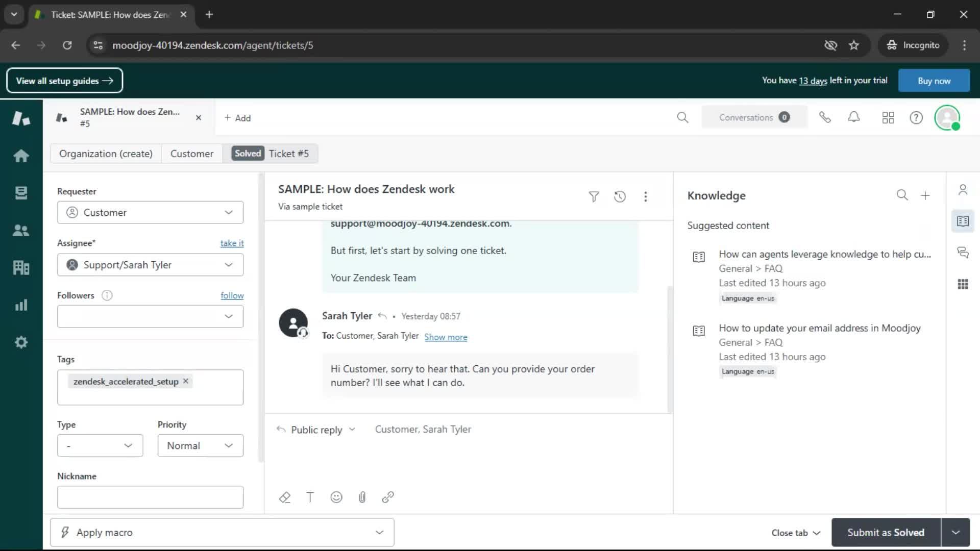Expand Assignee Support/Sarah Tyler dropdown
The image size is (980, 551).
[x=150, y=265]
